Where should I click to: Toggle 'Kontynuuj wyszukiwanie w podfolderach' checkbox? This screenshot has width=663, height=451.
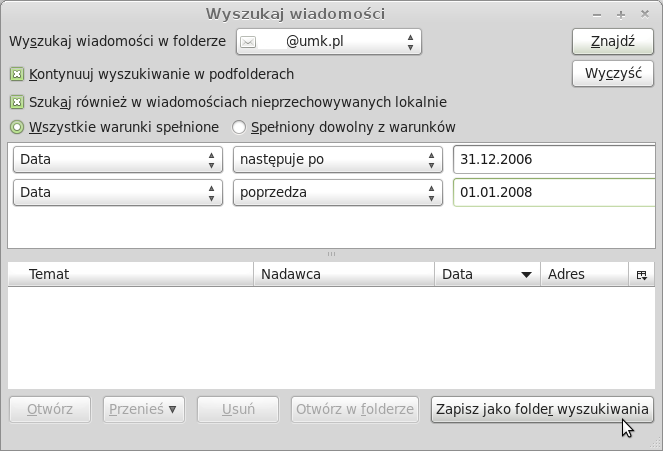pyautogui.click(x=17, y=74)
